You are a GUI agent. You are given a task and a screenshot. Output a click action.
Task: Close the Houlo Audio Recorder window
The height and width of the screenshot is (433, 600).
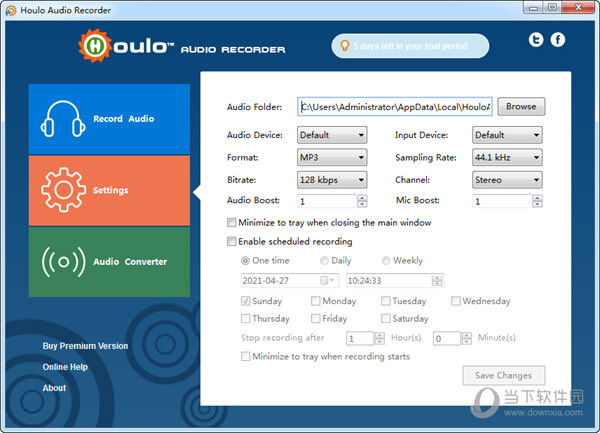[579, 7]
